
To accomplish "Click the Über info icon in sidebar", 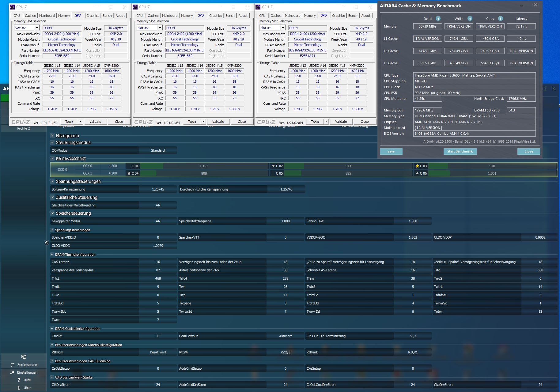I will (x=19, y=388).
